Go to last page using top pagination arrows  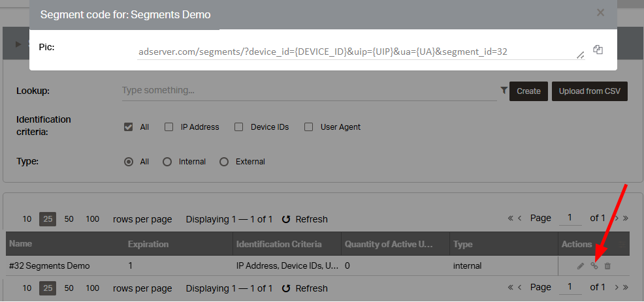coord(626,219)
